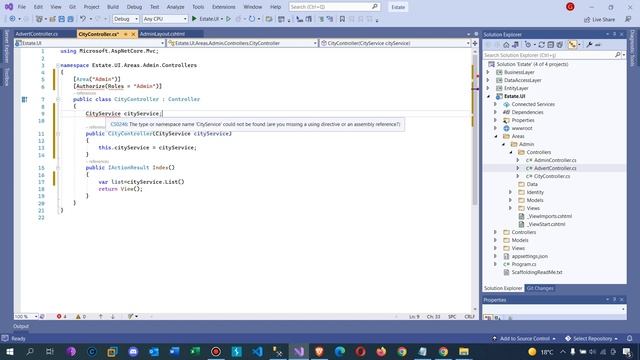Image resolution: width=640 pixels, height=360 pixels.
Task: Open notifications bell in status bar
Action: 630,338
